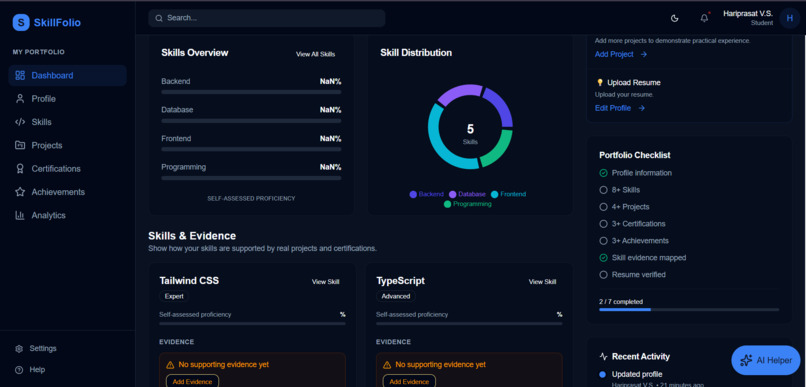This screenshot has width=806, height=387.
Task: Click into the Search field
Action: point(267,18)
